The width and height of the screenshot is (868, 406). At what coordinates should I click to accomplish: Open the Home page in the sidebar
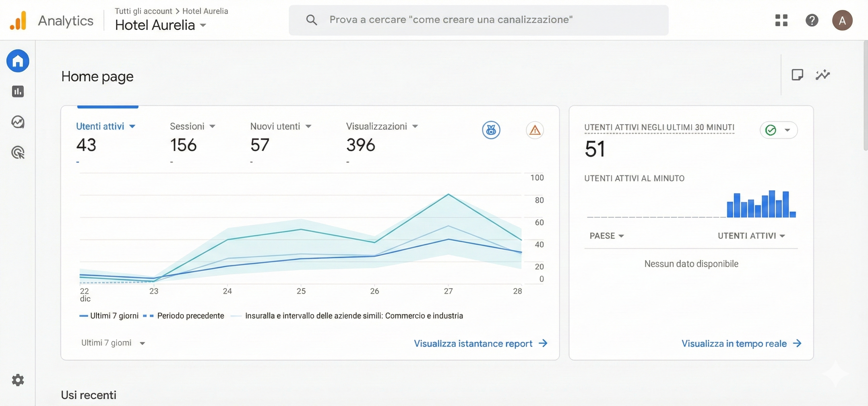pos(18,61)
